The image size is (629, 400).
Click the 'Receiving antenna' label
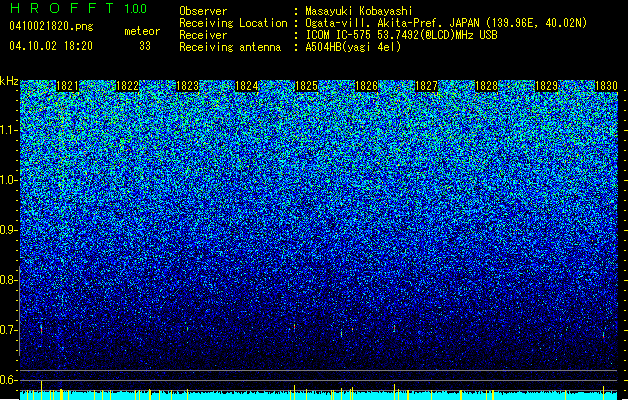point(230,47)
